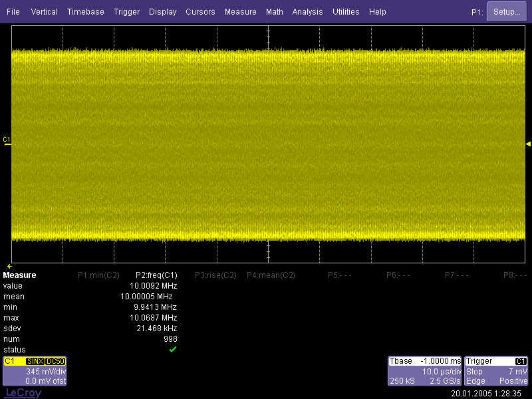This screenshot has width=532, height=399.
Task: Select the P2:freq(C1) measurement column
Action: pos(156,275)
